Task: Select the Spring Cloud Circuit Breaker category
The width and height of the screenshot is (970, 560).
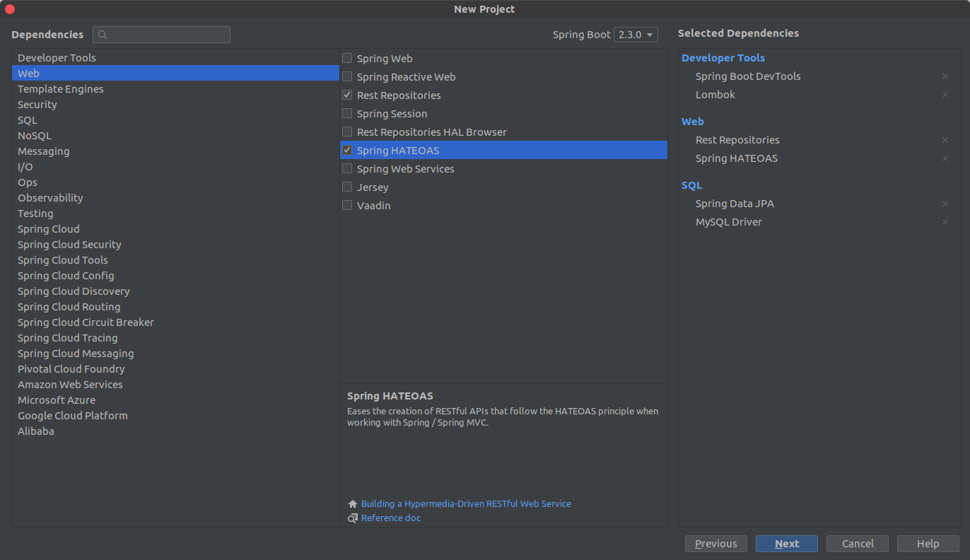Action: coord(175,322)
